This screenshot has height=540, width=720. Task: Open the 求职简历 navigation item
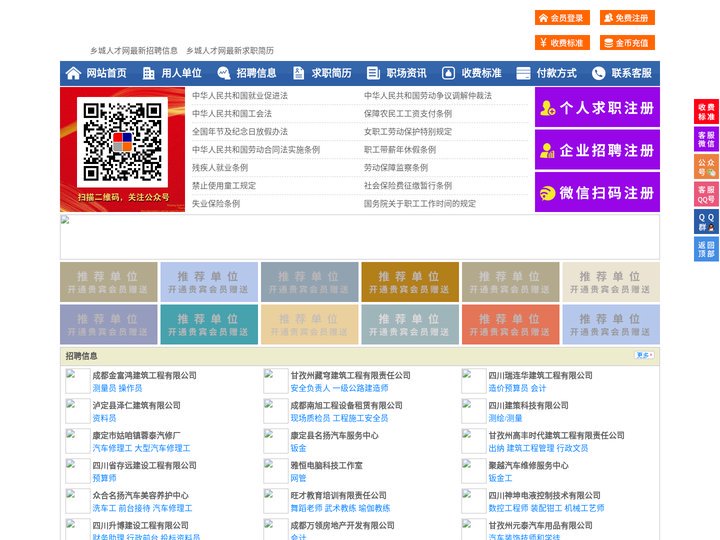pos(322,73)
